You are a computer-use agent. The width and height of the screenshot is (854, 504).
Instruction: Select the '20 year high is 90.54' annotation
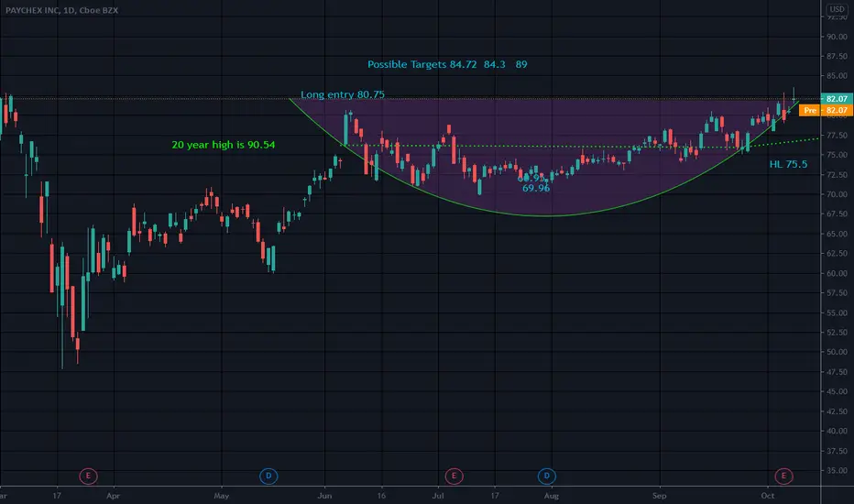pos(224,145)
